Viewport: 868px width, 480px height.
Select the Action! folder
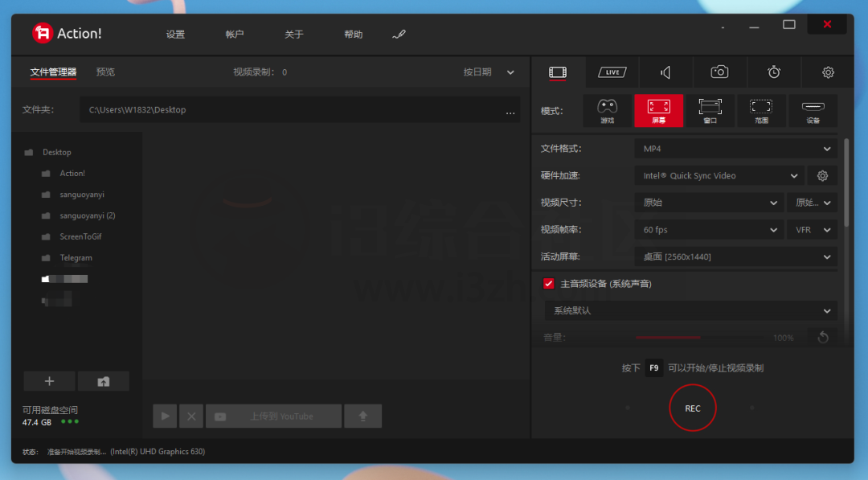(x=72, y=174)
